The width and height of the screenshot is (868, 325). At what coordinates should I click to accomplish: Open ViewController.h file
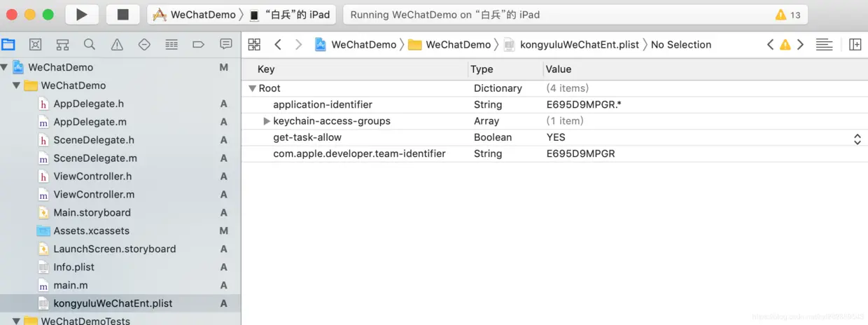(92, 177)
